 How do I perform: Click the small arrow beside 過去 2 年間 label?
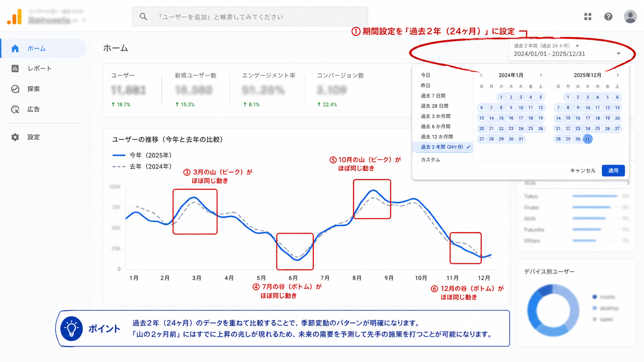pyautogui.click(x=577, y=46)
